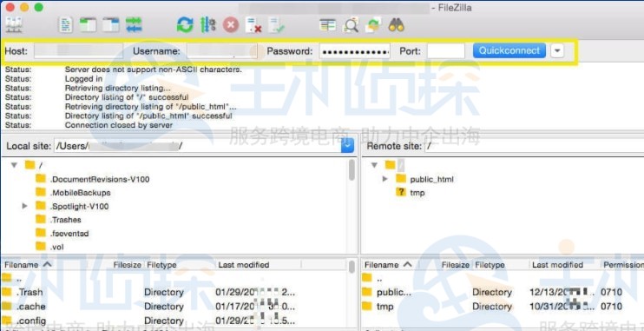The width and height of the screenshot is (644, 331).
Task: Click the Host input field
Action: pos(78,51)
